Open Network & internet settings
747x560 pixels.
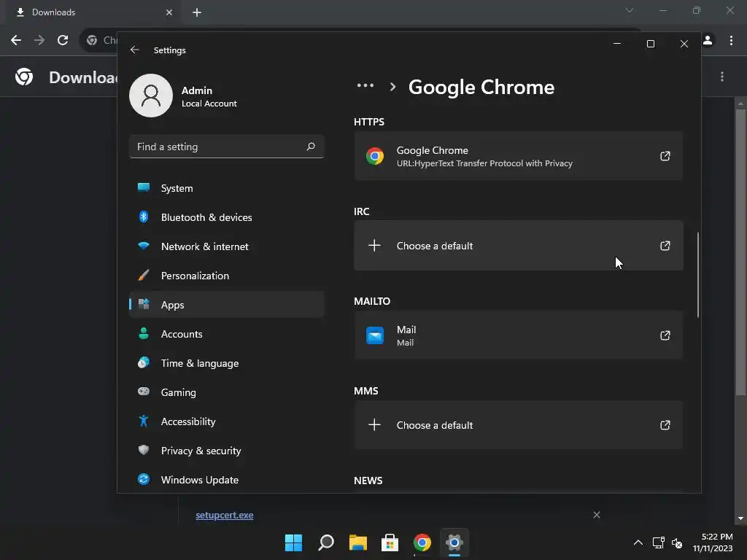coord(227,246)
